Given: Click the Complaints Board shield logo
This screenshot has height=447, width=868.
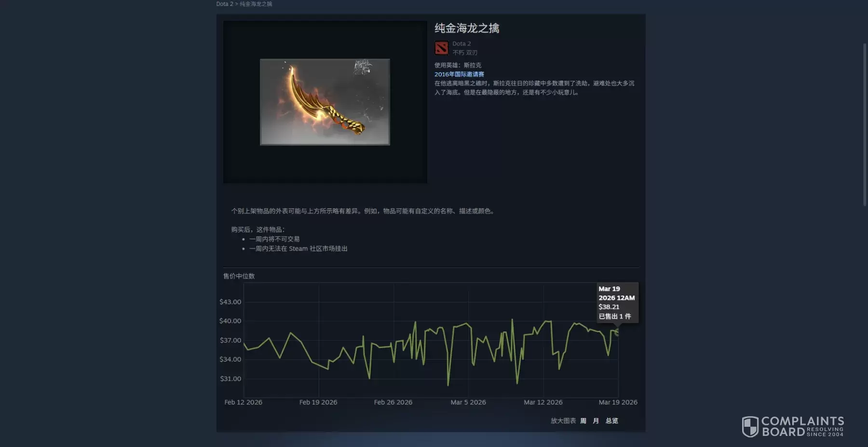Looking at the screenshot, I should (750, 426).
